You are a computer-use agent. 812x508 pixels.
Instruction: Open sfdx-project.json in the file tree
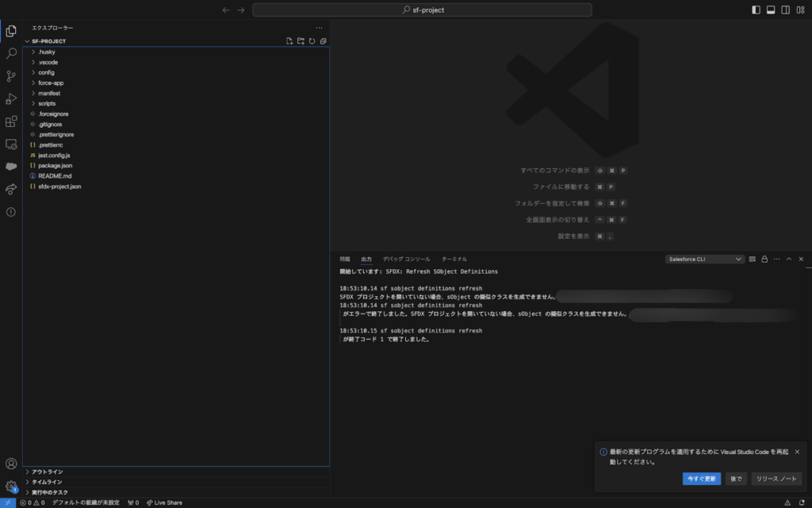59,186
